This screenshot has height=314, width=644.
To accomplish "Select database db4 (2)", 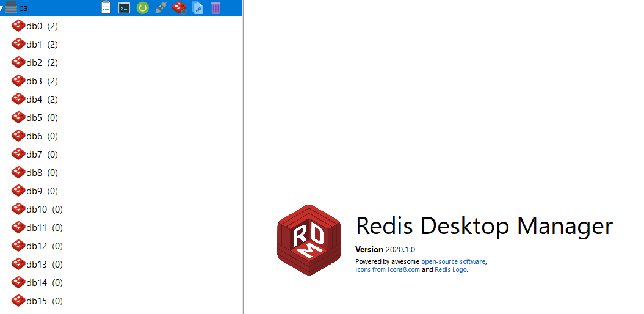I will 42,100.
